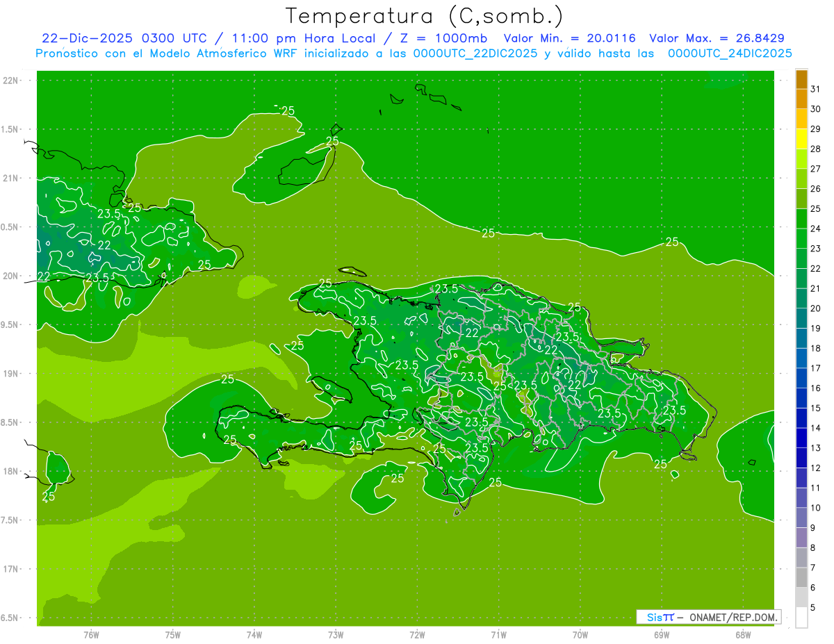
Task: Click the 22N latitude axis label
Action: coord(10,81)
